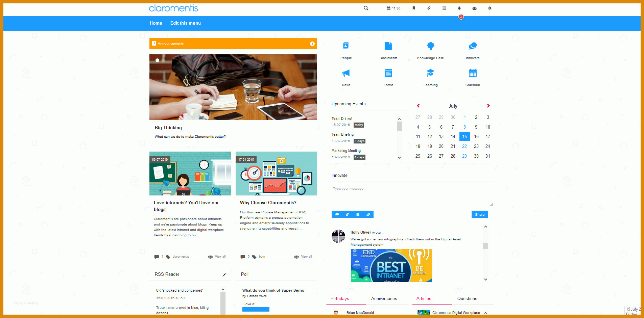Select the comment icon in Innovate toolbar
Screen dimensions: 644x318
[x=337, y=214]
